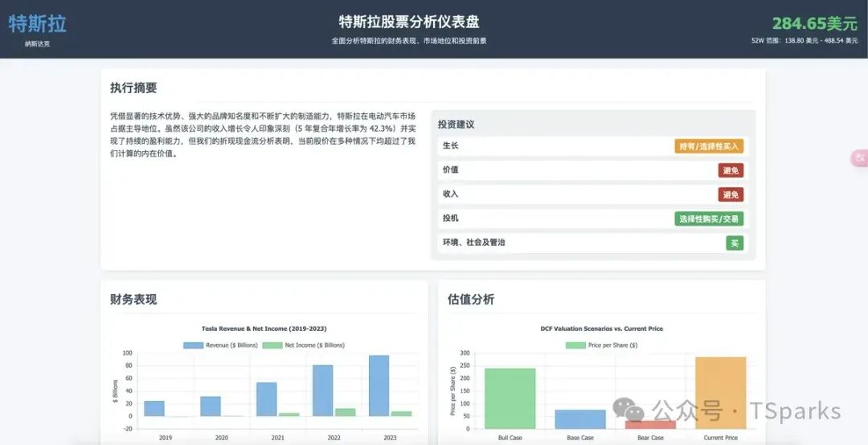
Task: Click the 2020 x-axis label
Action: (222, 438)
